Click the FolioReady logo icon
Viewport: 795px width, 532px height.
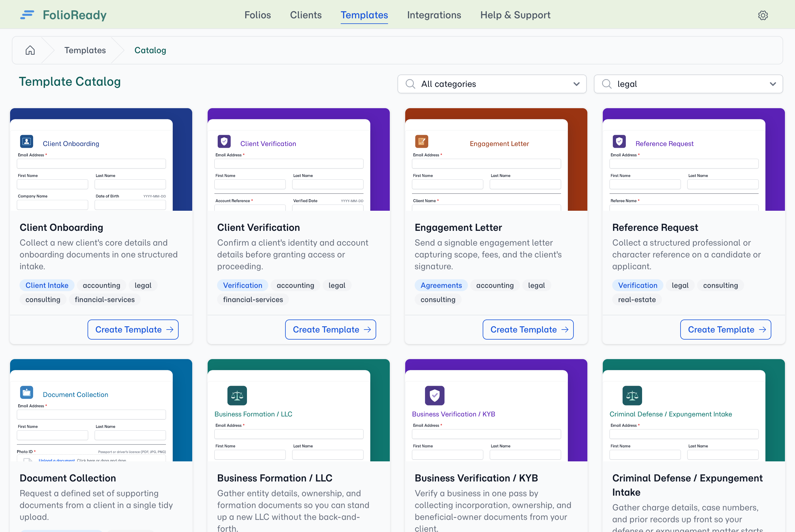(27, 15)
